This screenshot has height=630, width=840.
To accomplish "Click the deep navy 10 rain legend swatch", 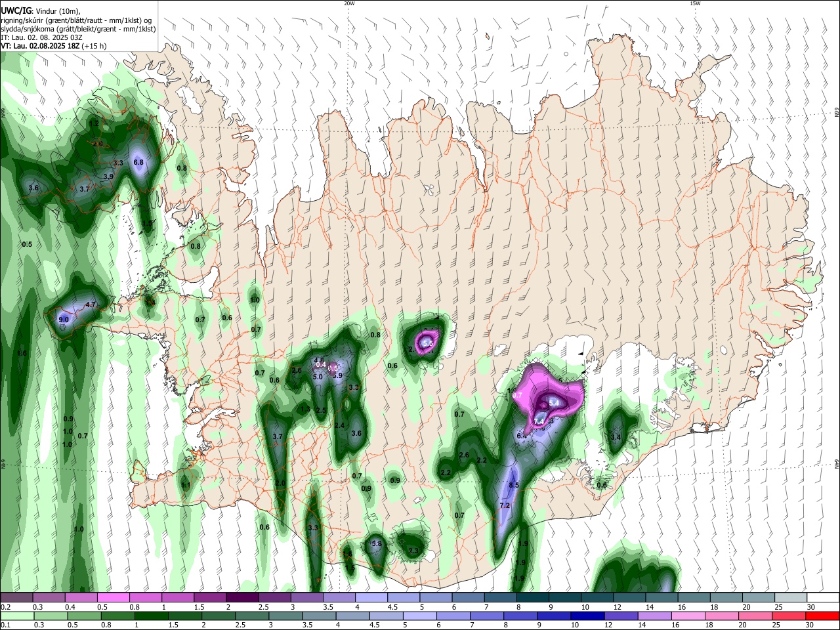I will 587,616.
